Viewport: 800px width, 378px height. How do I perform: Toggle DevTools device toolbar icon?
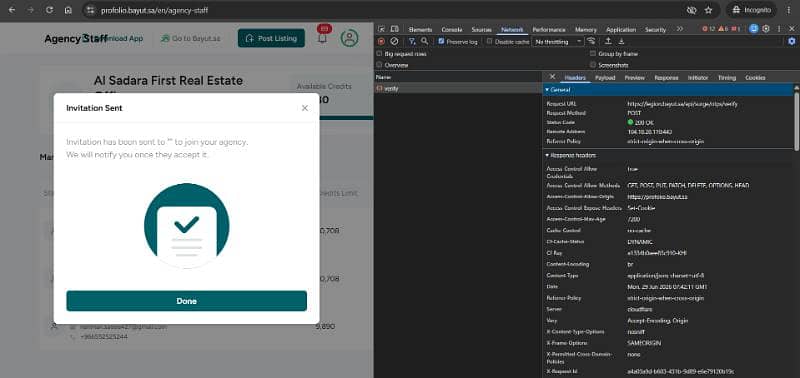tap(394, 30)
